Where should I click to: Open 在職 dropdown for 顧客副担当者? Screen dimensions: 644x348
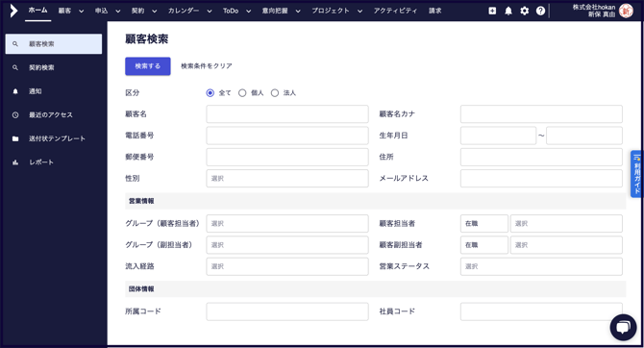(484, 245)
